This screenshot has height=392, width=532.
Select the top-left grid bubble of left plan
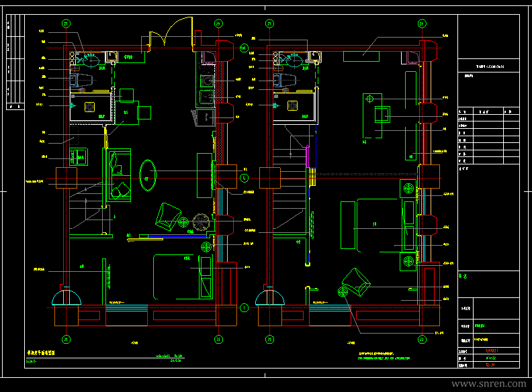pyautogui.click(x=66, y=23)
